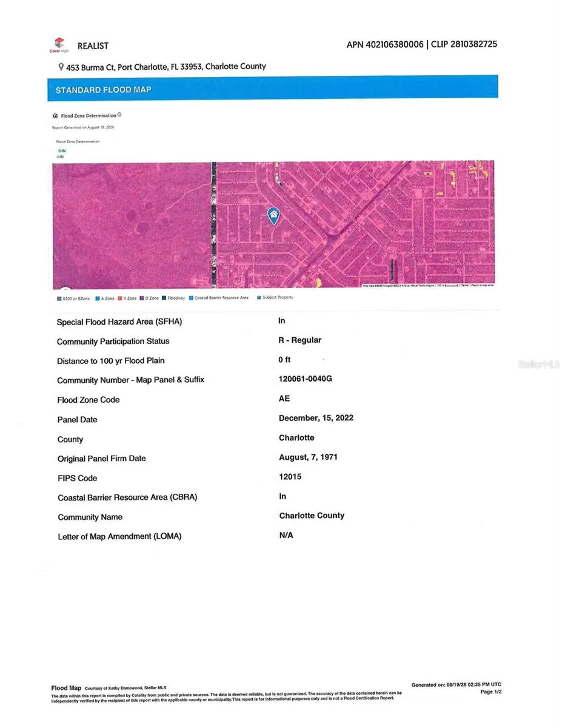Screen dimensions: 562x728
Task: Click the Community Number - Map Panel & Suffix label
Action: click(131, 380)
